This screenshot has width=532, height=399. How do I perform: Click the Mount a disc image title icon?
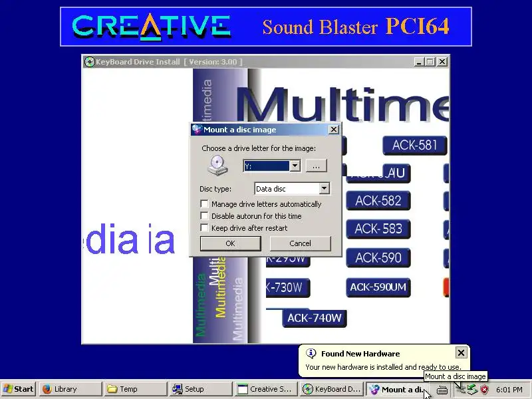tap(197, 129)
